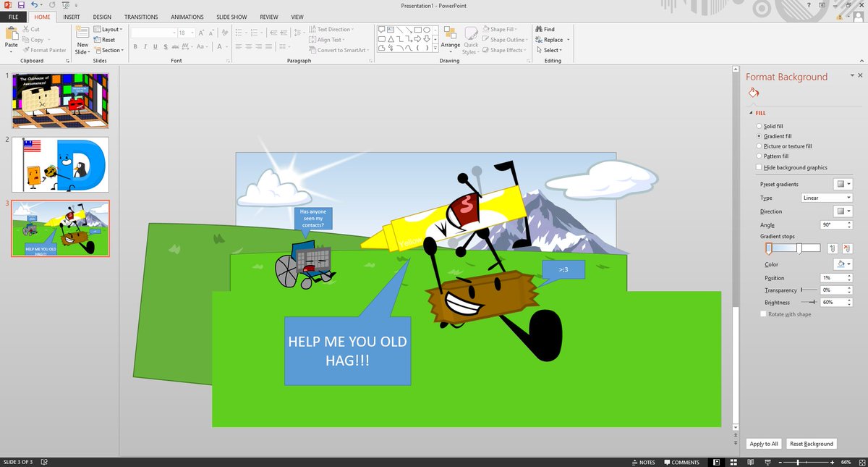The height and width of the screenshot is (467, 868).
Task: Switch to the VIEW tab
Action: [297, 17]
